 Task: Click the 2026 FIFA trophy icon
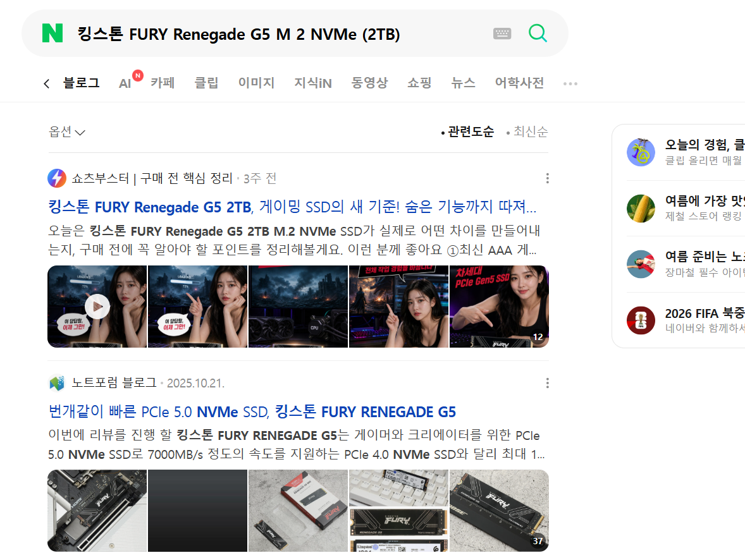(641, 320)
